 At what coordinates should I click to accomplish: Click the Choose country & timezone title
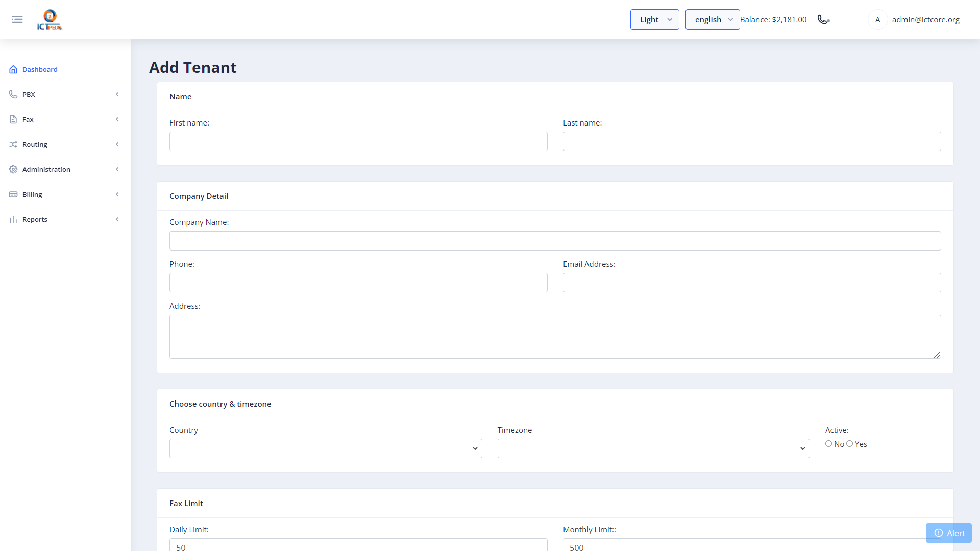point(220,404)
